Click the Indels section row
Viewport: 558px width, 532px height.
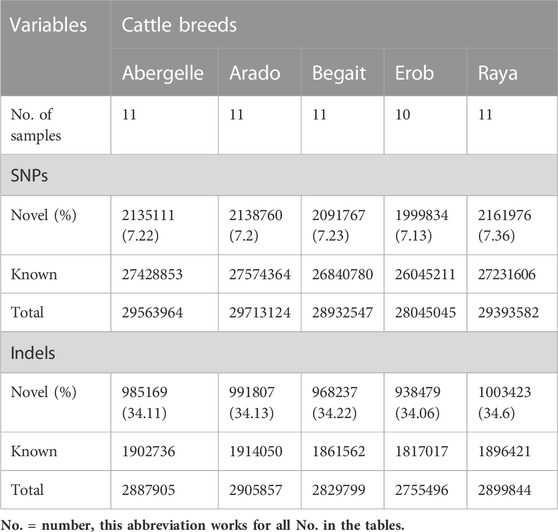pos(279,353)
